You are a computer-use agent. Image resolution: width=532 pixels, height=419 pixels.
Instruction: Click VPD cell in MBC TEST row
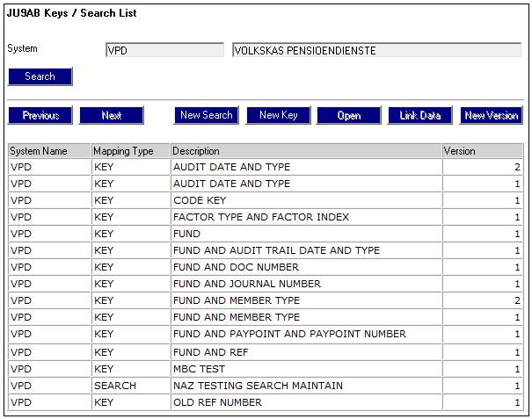49,369
